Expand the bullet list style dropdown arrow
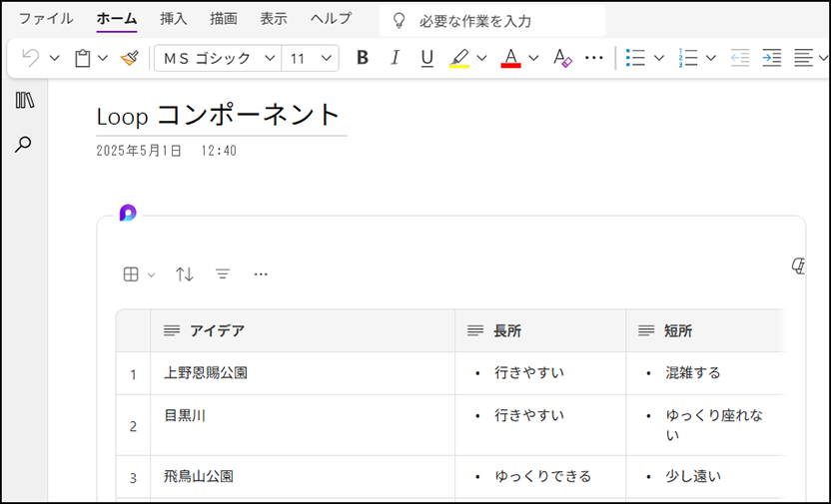This screenshot has height=504, width=831. (x=659, y=58)
